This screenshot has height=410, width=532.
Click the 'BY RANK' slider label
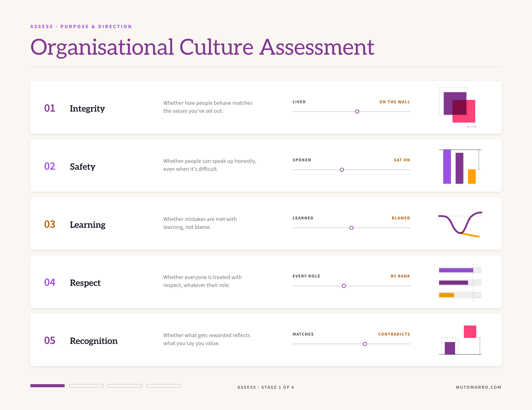(401, 276)
